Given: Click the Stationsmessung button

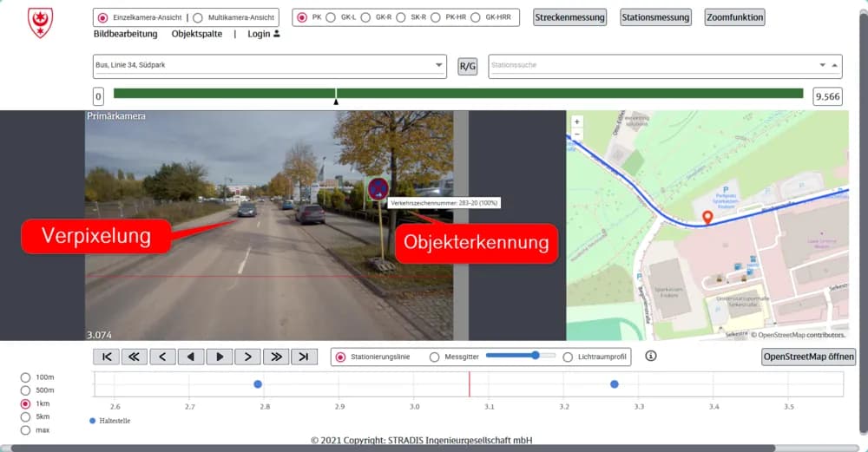Looking at the screenshot, I should point(655,17).
